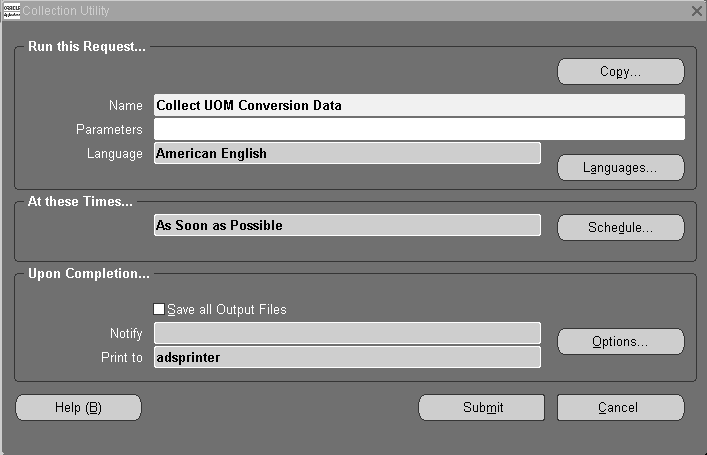This screenshot has height=455, width=707.
Task: Click the Run this Request... group heading
Action: point(87,46)
